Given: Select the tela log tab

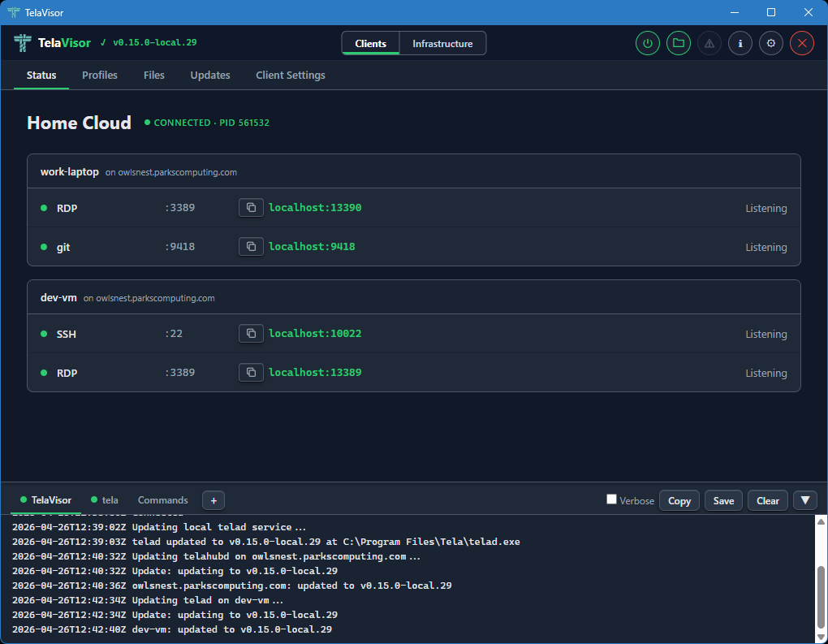Looking at the screenshot, I should [x=105, y=499].
